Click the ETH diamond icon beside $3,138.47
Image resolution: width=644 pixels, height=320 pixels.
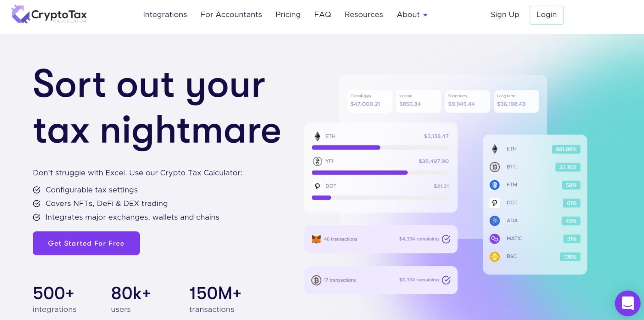(317, 136)
